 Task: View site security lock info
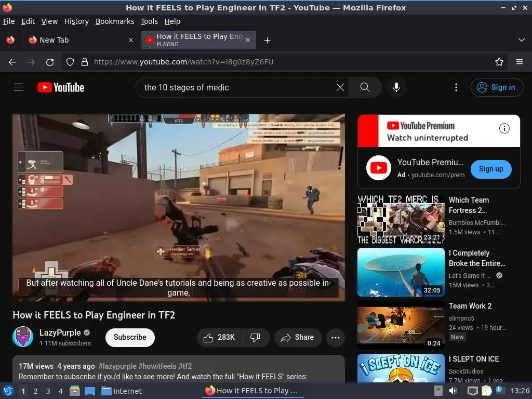click(85, 62)
